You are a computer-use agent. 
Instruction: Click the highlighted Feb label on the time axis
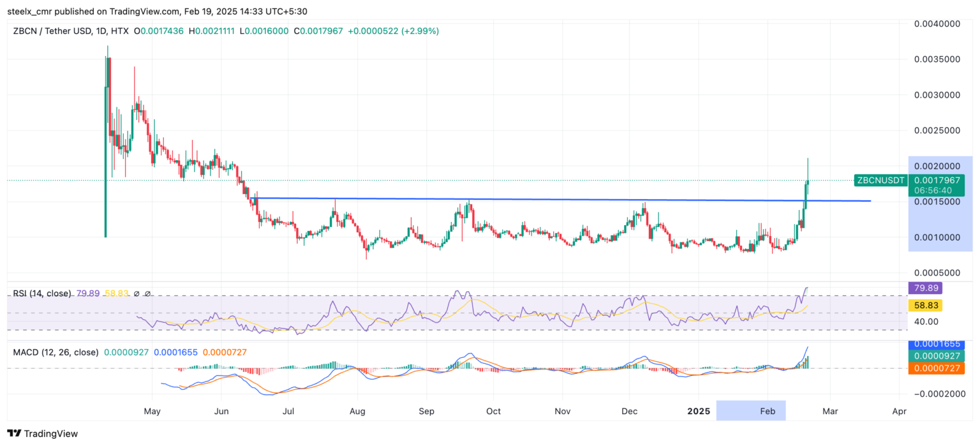tap(767, 411)
